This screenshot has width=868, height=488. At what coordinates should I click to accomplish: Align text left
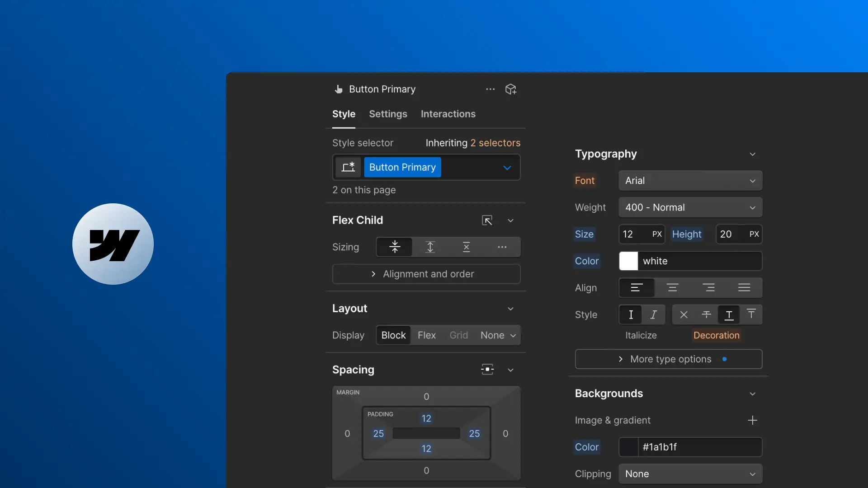tap(637, 288)
